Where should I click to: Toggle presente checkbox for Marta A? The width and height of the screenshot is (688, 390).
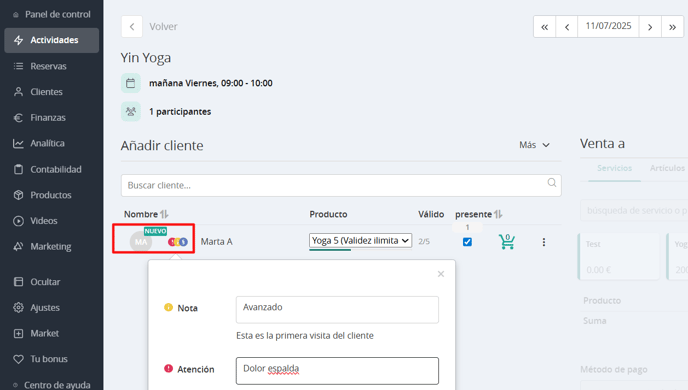click(467, 242)
